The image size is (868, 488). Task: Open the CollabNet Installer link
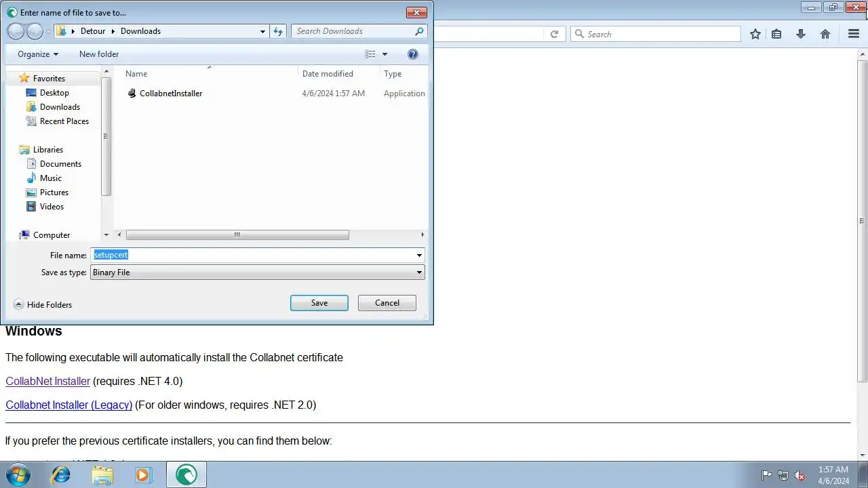pos(47,382)
